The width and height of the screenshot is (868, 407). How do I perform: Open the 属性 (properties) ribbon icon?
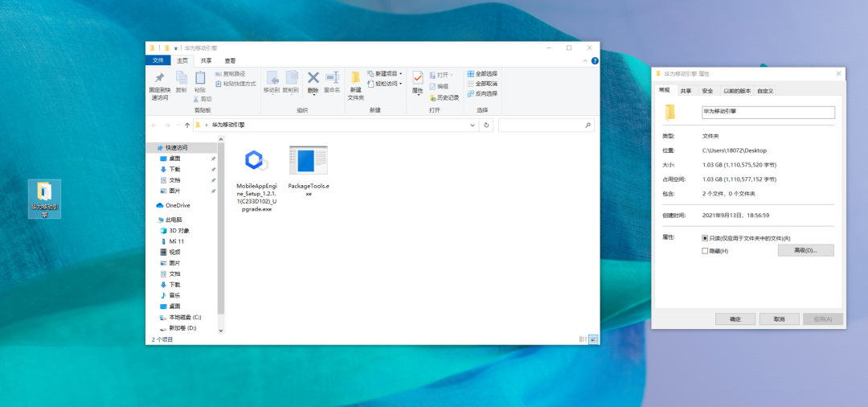coord(418,79)
